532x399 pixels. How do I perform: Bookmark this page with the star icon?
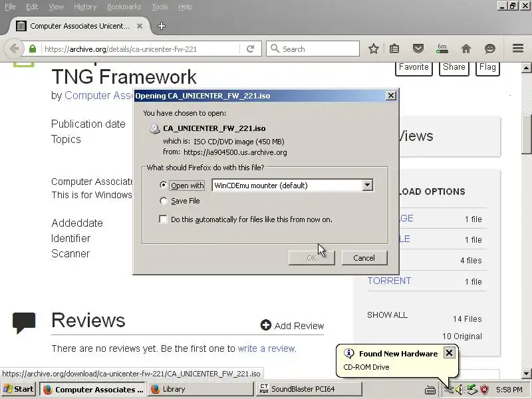click(374, 49)
